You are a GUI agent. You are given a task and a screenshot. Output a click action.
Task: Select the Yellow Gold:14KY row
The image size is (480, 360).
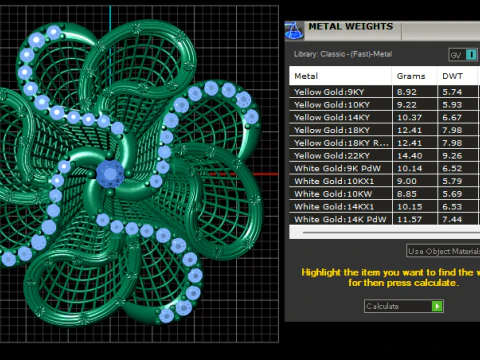tap(385, 117)
